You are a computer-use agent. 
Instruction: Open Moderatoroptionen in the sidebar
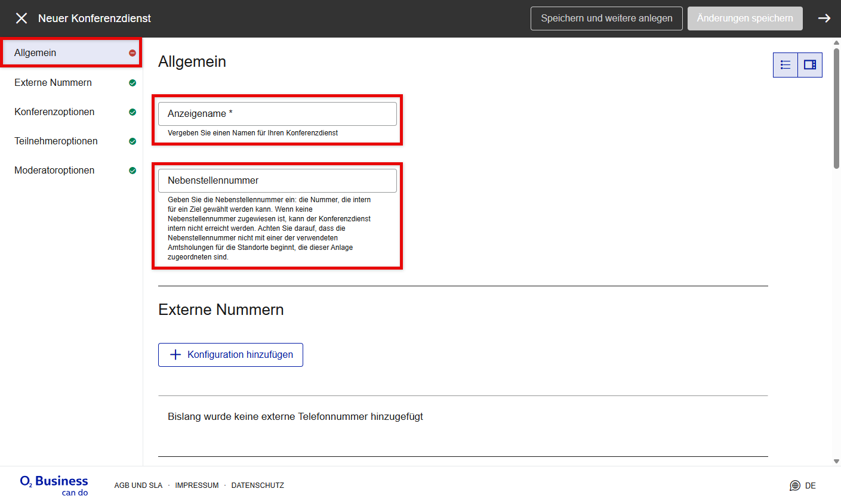(54, 171)
